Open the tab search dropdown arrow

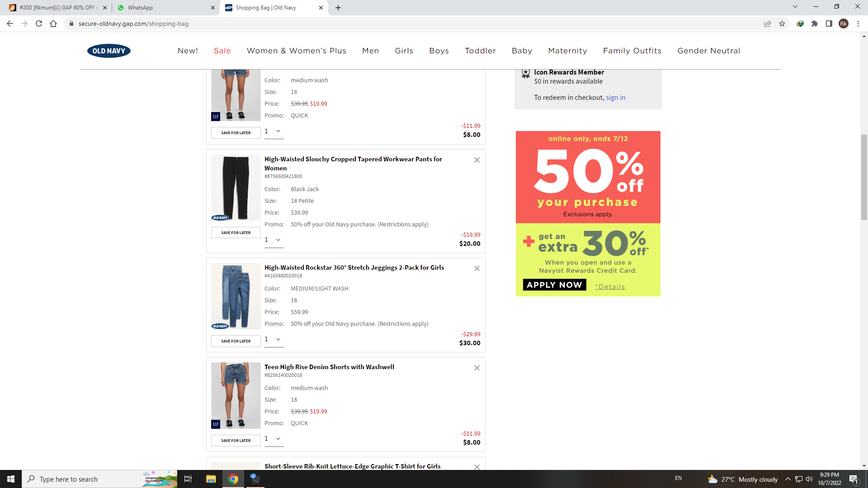click(x=795, y=7)
